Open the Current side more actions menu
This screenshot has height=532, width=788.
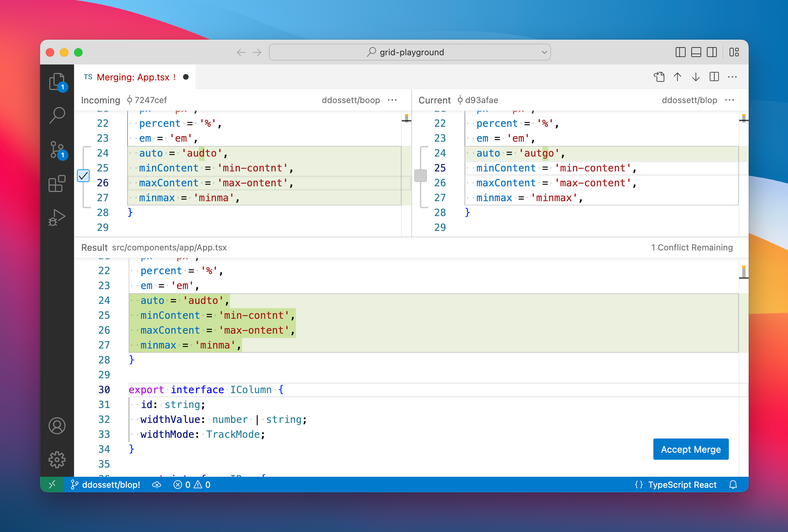[730, 100]
